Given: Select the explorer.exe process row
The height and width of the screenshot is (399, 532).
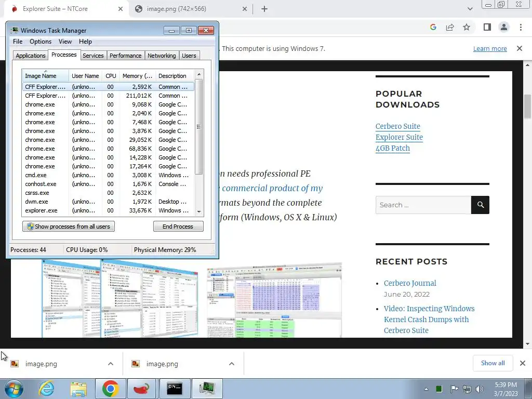Looking at the screenshot, I should click(108, 210).
